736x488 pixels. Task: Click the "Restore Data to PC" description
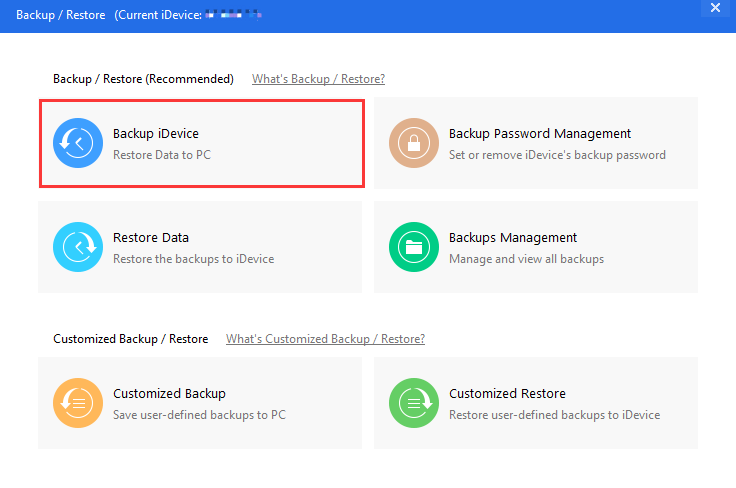coord(162,155)
